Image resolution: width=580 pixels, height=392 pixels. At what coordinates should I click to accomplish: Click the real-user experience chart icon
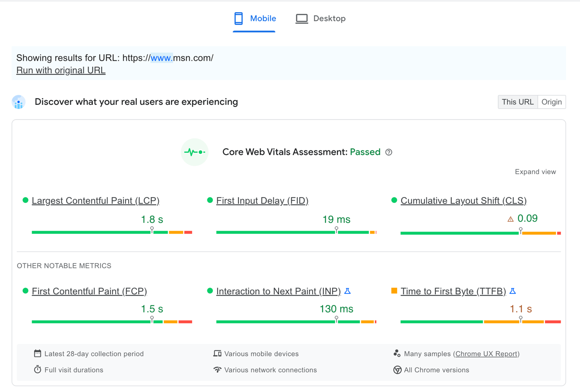tap(19, 102)
